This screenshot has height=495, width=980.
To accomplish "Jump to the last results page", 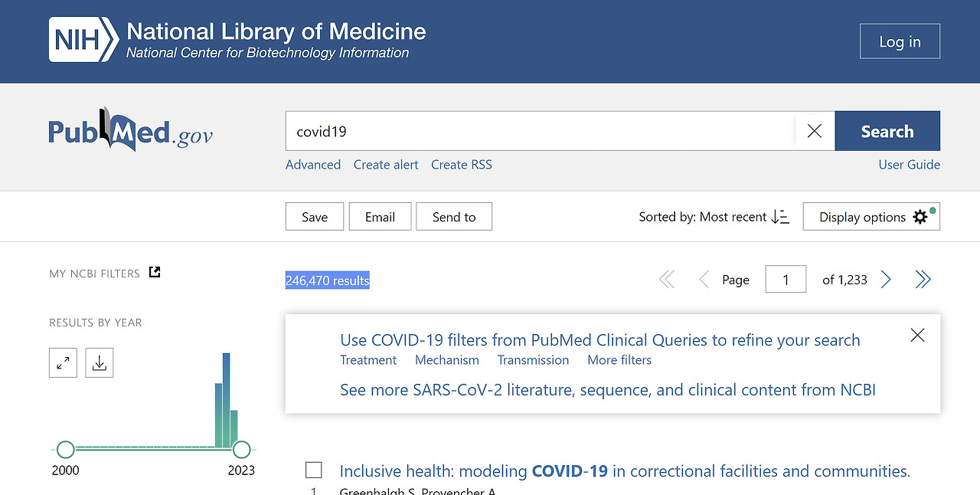I will click(x=923, y=280).
